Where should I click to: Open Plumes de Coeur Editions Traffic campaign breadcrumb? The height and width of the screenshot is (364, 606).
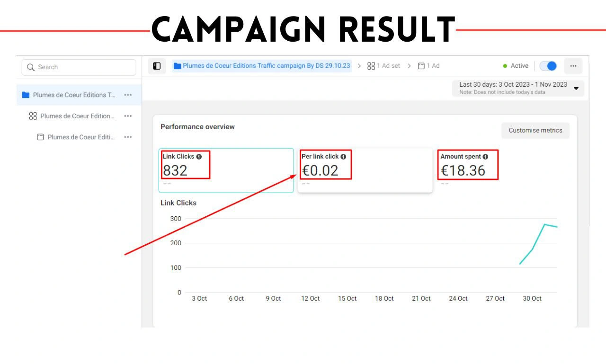(267, 66)
